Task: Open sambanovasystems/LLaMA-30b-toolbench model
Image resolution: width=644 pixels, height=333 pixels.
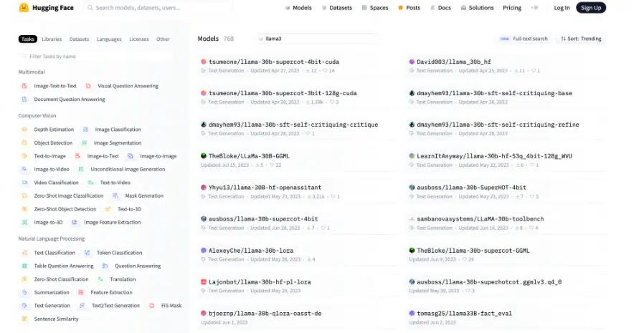Action: pyautogui.click(x=480, y=219)
